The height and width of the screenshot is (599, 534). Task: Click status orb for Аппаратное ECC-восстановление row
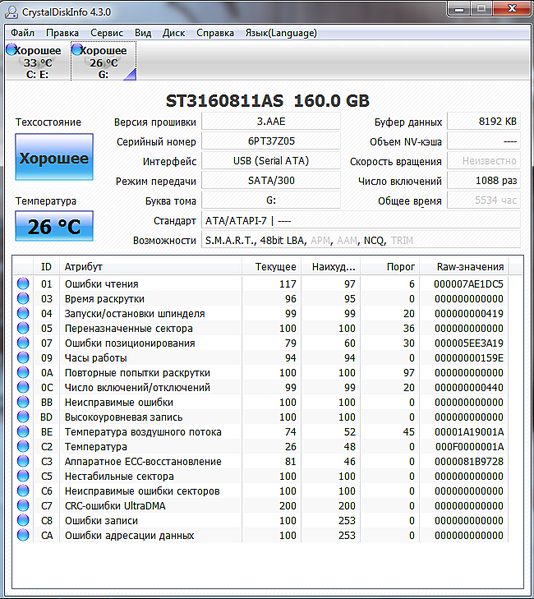[23, 461]
